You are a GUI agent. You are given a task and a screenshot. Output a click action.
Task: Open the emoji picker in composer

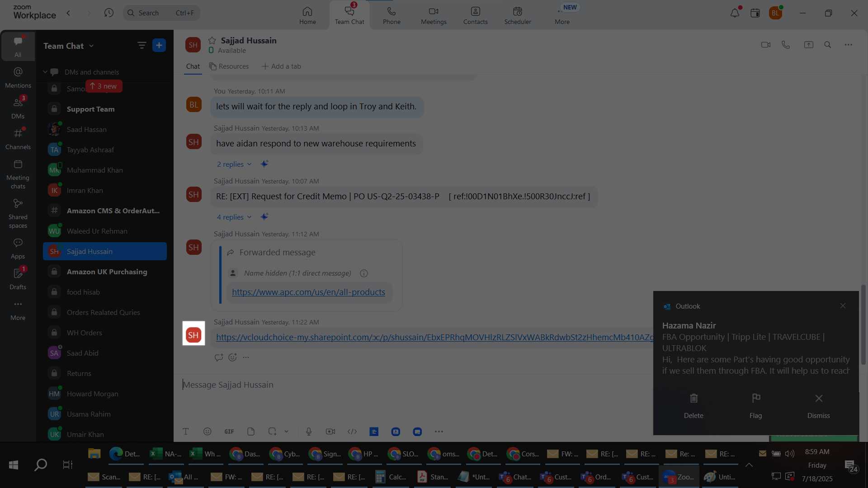point(207,432)
